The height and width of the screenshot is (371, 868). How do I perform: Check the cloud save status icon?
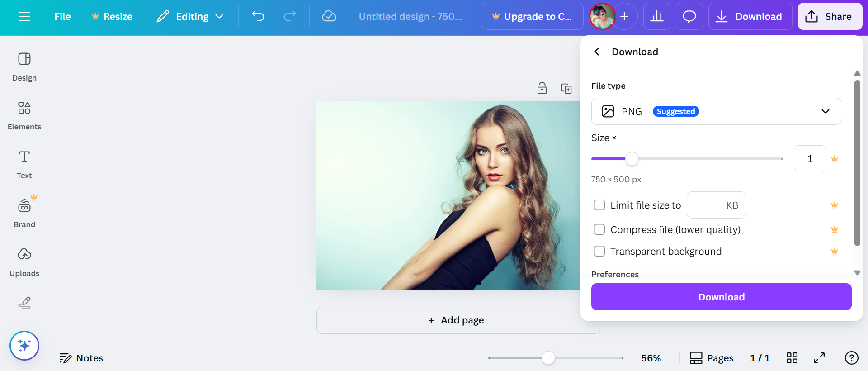329,16
